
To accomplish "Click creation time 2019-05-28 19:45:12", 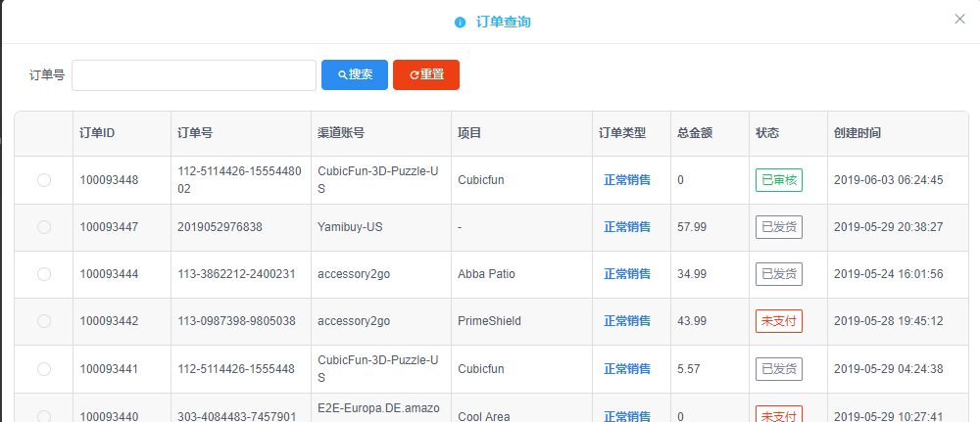I will [889, 321].
